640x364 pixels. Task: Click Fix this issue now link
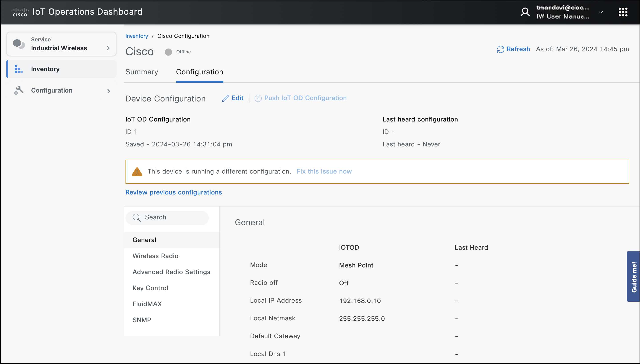(324, 172)
